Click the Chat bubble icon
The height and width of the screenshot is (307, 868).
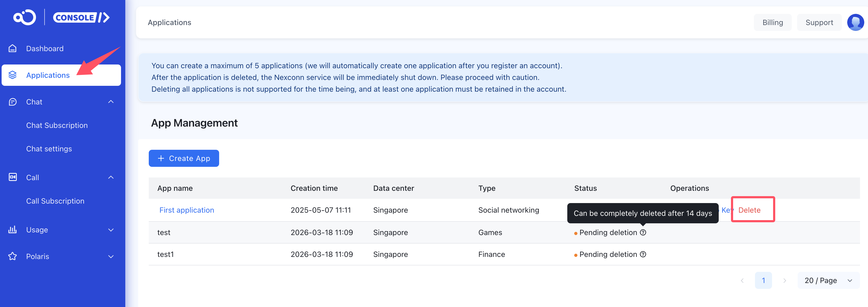click(x=13, y=102)
